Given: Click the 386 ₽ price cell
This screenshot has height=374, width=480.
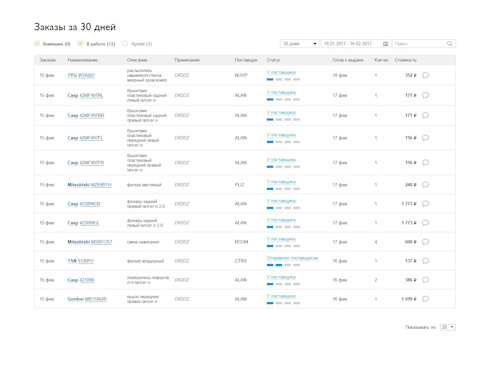Looking at the screenshot, I should click(x=411, y=280).
